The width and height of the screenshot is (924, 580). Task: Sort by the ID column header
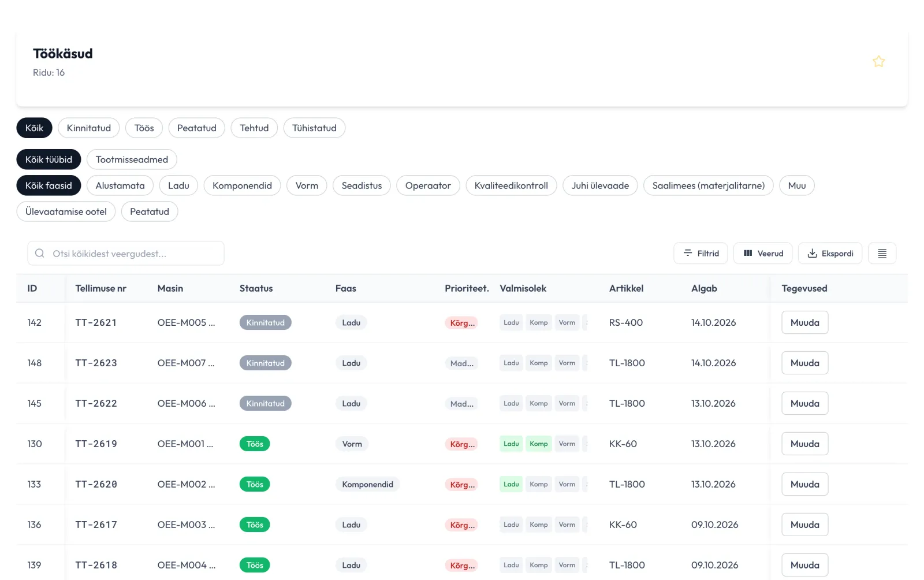(x=32, y=288)
